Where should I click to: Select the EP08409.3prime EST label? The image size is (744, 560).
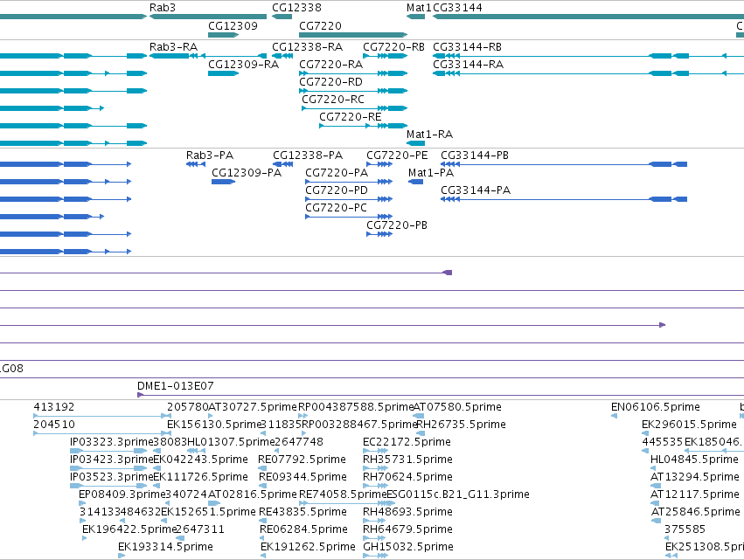(x=122, y=495)
